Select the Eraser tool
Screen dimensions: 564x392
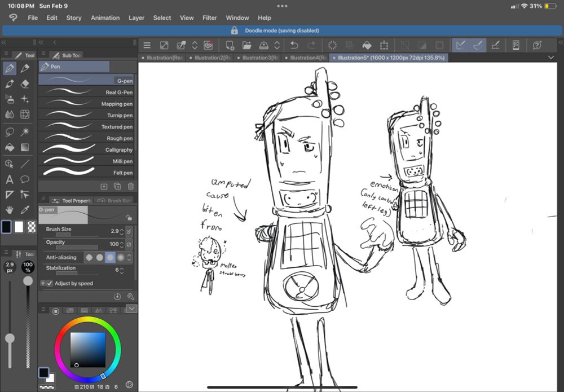point(25,84)
